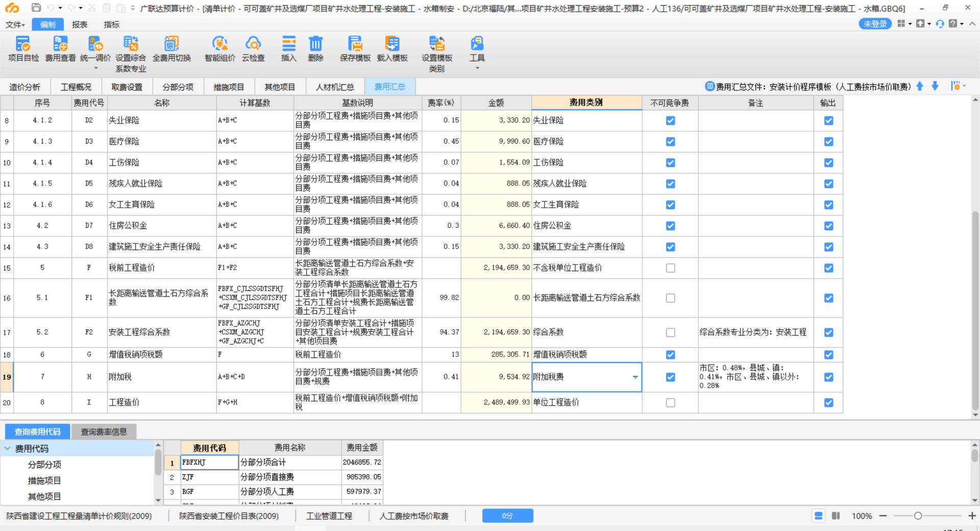Open 费用类别 dropdown for 附加税费
The height and width of the screenshot is (531, 980).
[635, 377]
